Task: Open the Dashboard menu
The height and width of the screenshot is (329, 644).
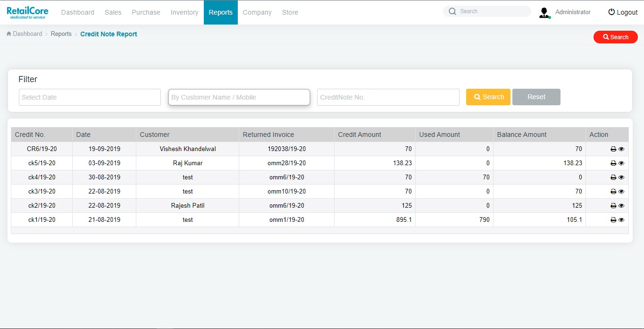Action: click(78, 12)
